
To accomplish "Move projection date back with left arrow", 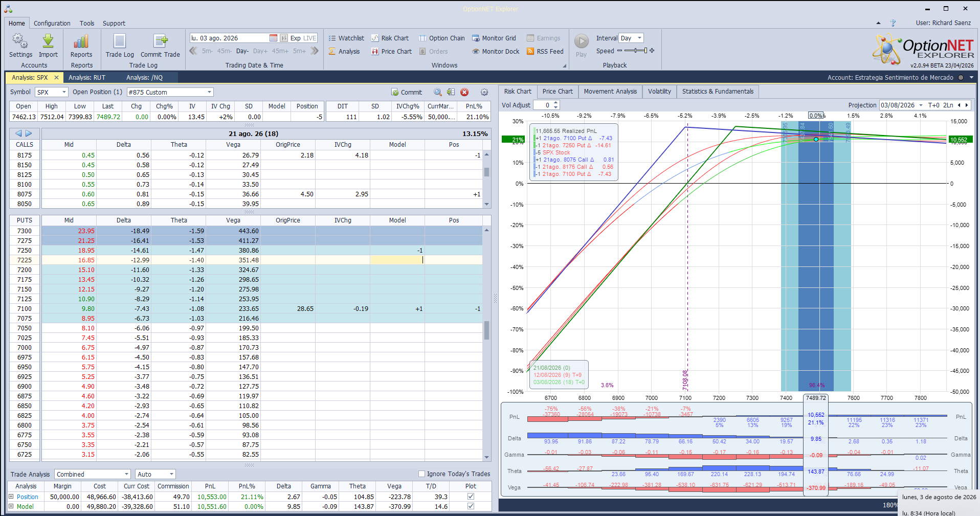I will [x=959, y=105].
